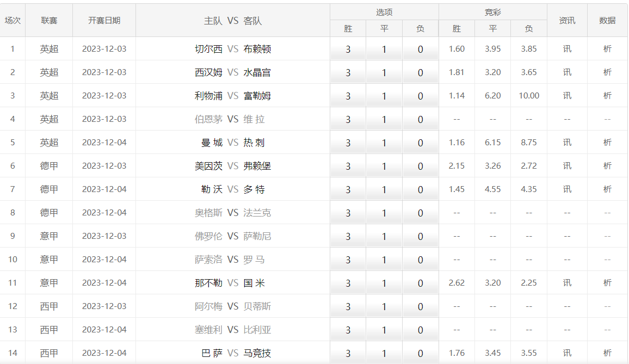Show 讯 news for 勒沃 VS 多特
Viewport: 629px width, 364px height.
click(567, 189)
